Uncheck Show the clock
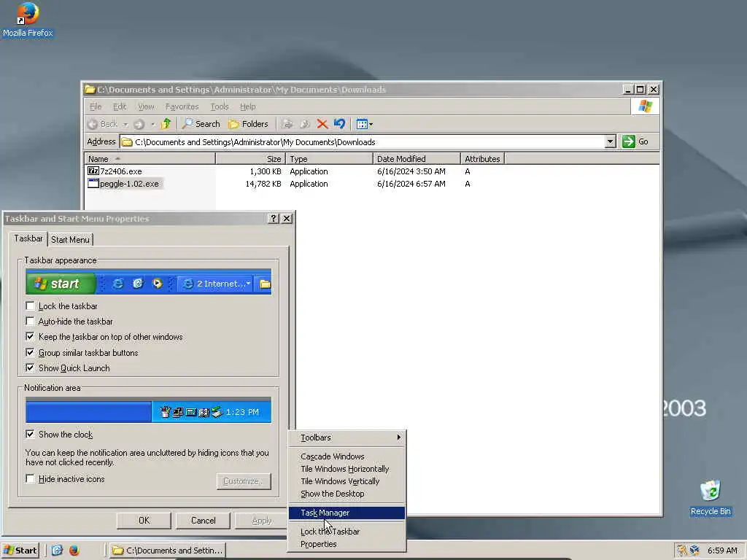Screen dimensions: 747x560 pos(30,434)
